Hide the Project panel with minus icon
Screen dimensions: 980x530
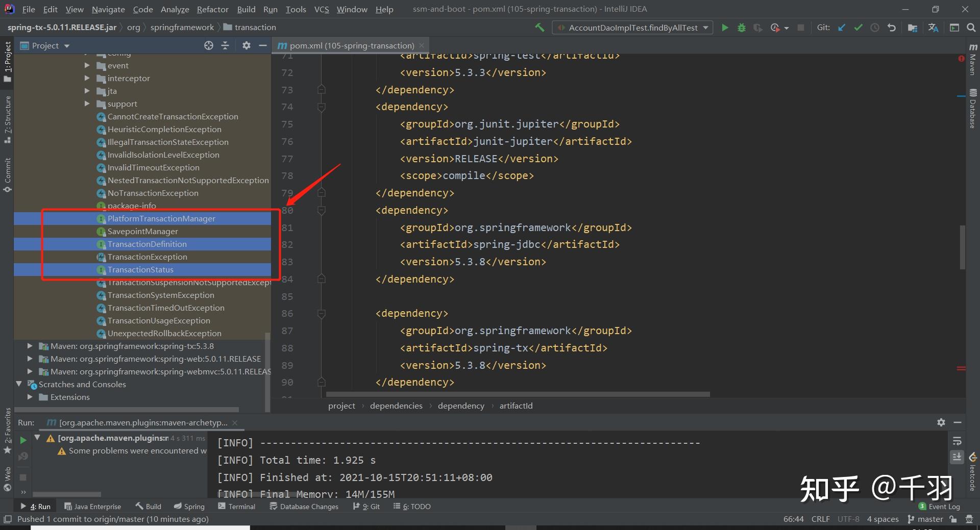[x=262, y=45]
